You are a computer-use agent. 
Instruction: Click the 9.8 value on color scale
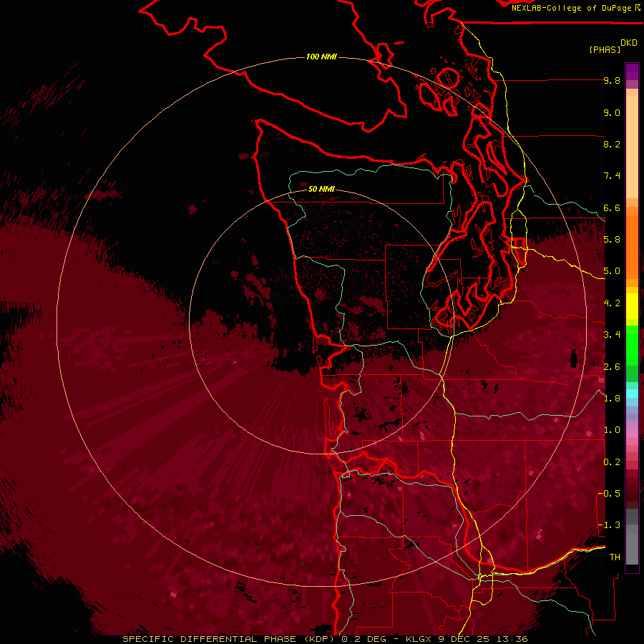(612, 80)
